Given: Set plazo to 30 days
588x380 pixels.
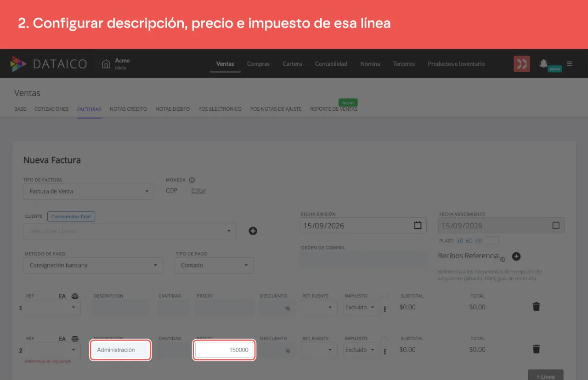Looking at the screenshot, I should coord(460,241).
